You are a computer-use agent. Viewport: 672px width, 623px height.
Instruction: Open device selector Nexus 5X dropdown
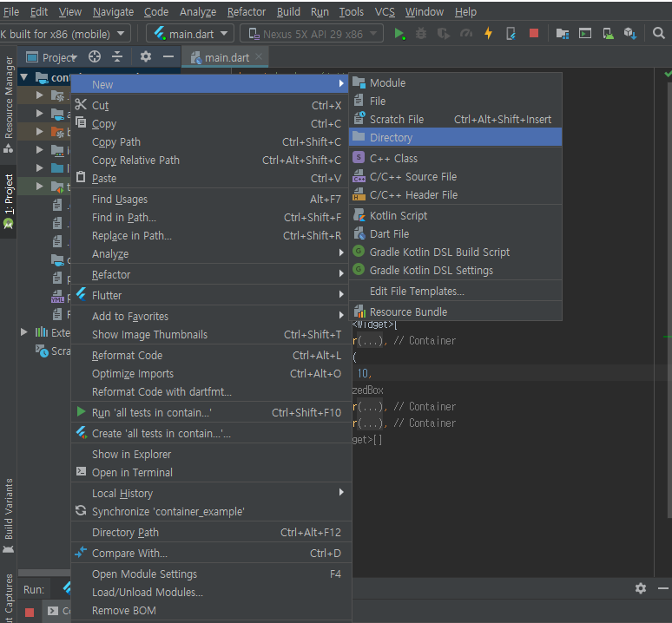(x=312, y=33)
